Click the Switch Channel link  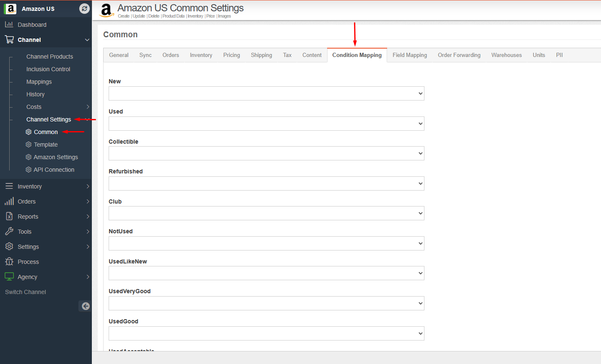point(26,292)
